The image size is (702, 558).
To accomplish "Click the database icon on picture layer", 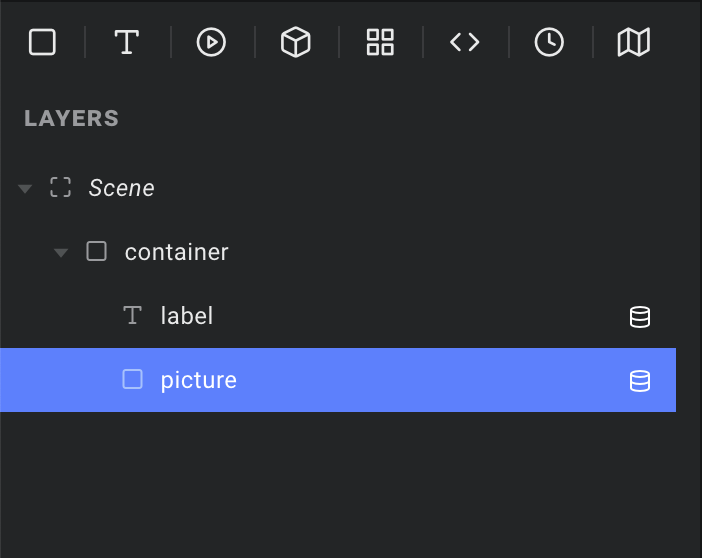I will 640,381.
